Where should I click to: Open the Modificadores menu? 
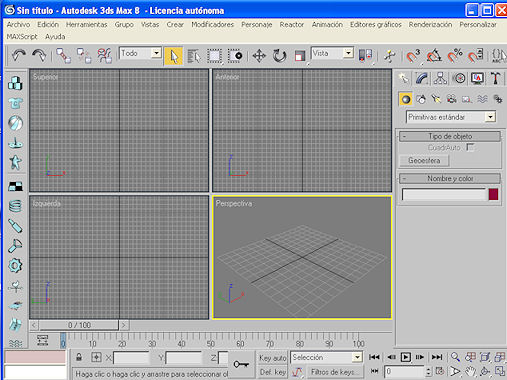[212, 25]
